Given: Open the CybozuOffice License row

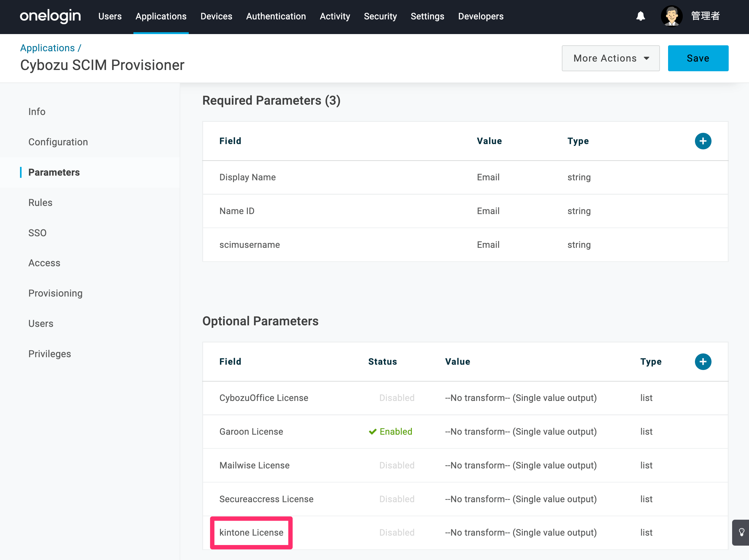Looking at the screenshot, I should tap(465, 398).
